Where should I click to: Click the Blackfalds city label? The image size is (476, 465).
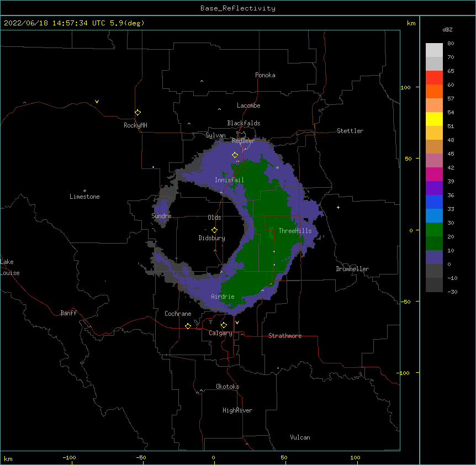[244, 123]
